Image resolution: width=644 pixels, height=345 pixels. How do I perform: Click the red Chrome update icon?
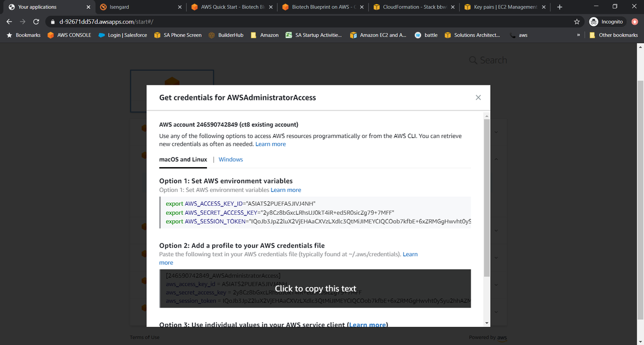pyautogui.click(x=634, y=21)
